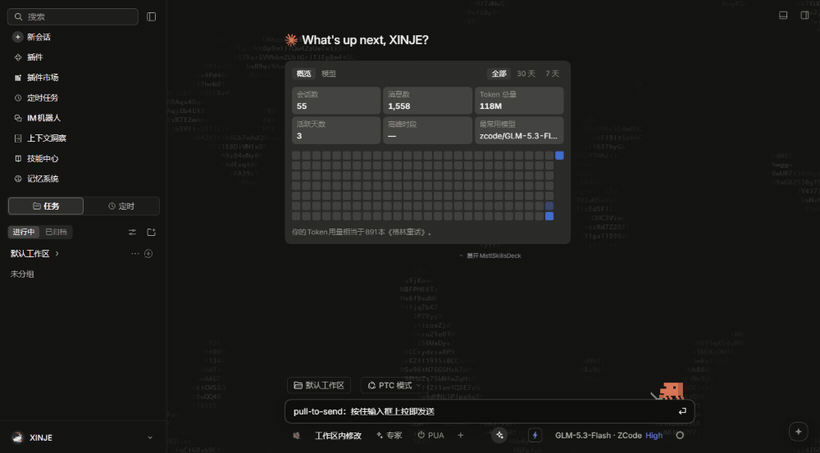Click the 活跃天数 3 card
This screenshot has width=820, height=453.
tap(336, 130)
